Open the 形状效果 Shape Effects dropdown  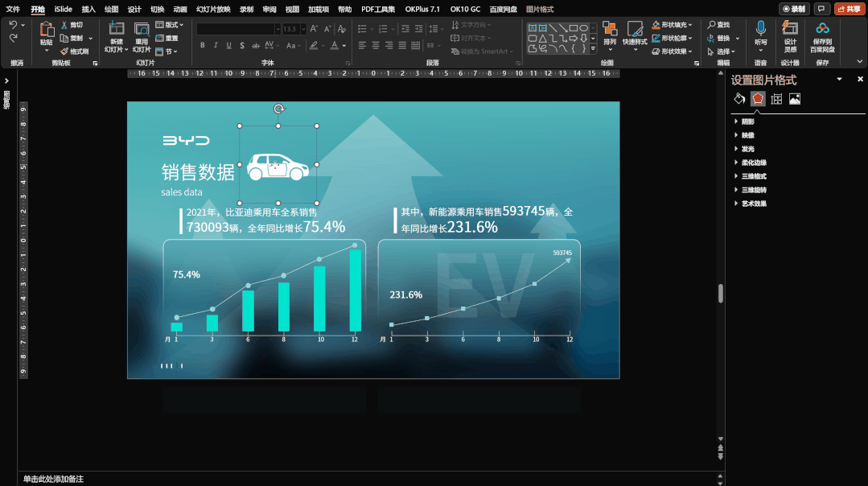[x=672, y=51]
